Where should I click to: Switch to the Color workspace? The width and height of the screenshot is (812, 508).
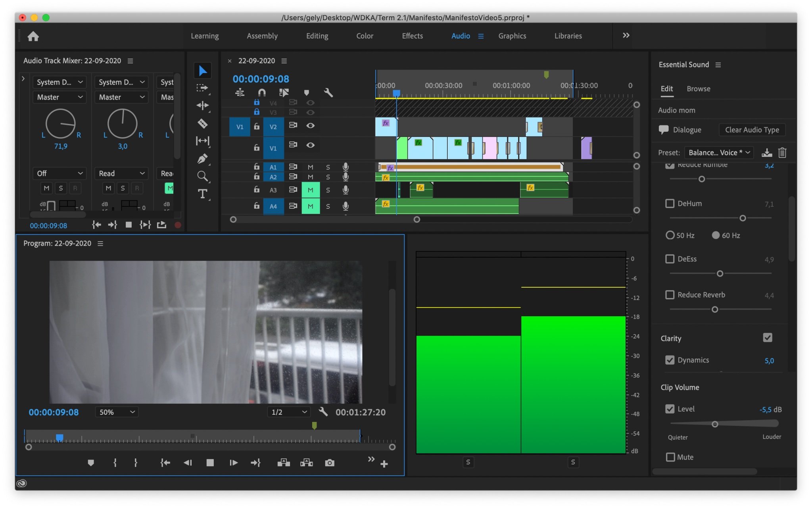[x=365, y=36]
